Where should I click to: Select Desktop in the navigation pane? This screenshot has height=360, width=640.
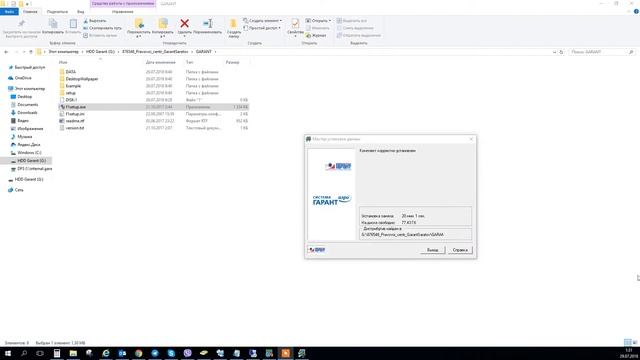tap(24, 97)
